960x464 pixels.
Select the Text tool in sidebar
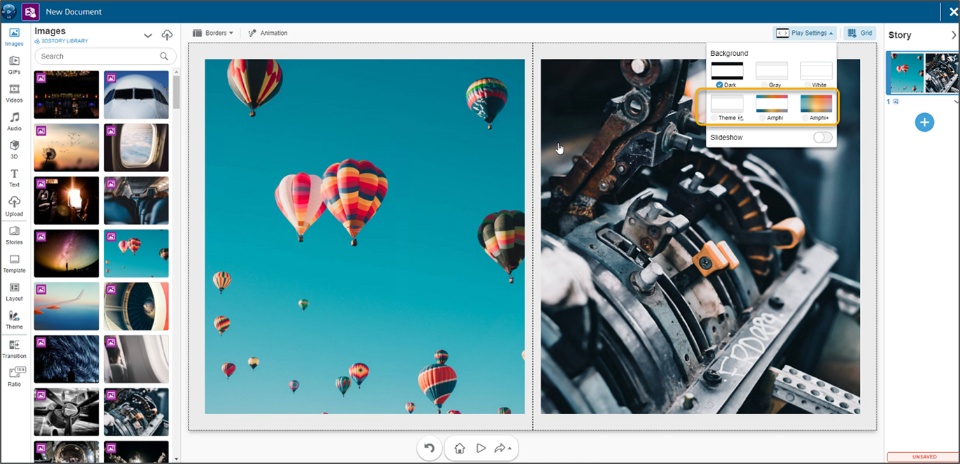[14, 177]
